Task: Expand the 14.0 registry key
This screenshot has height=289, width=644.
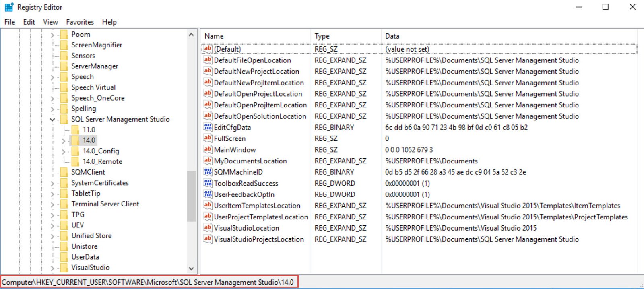Action: [64, 141]
